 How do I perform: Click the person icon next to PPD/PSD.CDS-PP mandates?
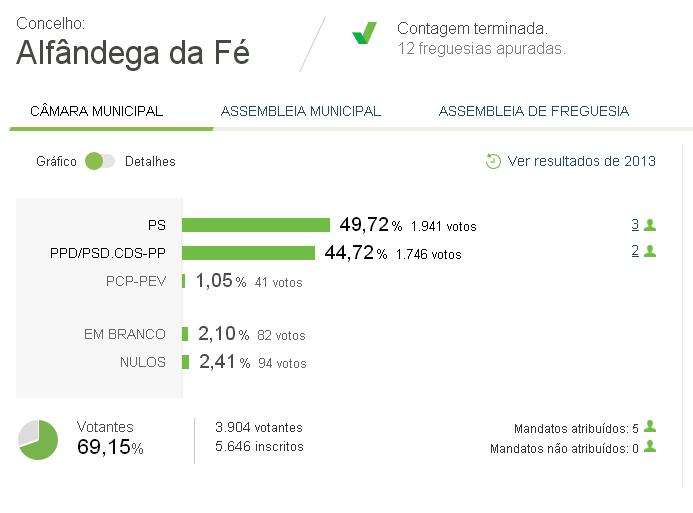650,251
